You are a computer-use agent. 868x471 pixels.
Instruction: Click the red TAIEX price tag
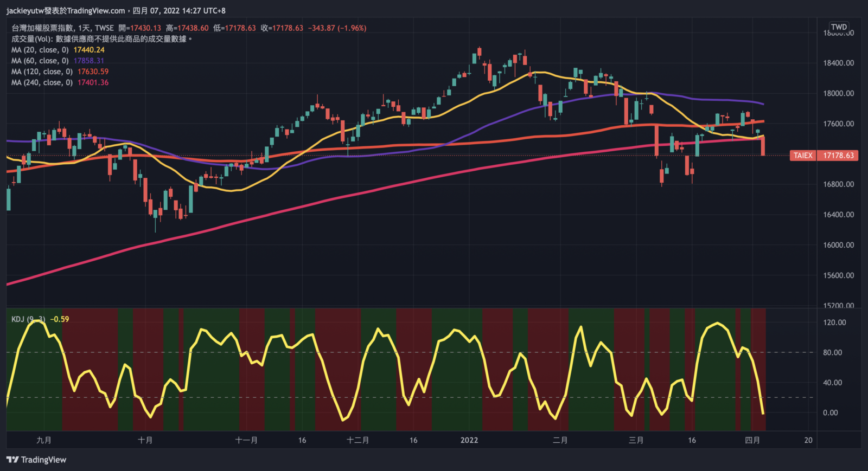point(803,156)
